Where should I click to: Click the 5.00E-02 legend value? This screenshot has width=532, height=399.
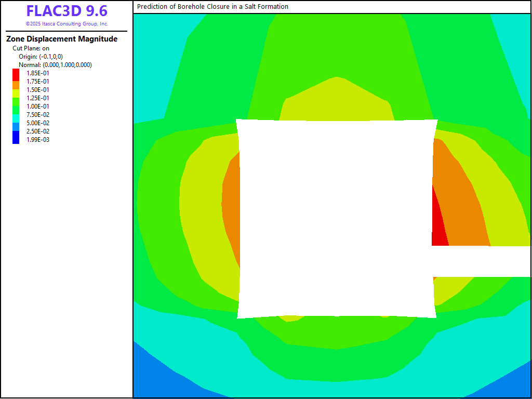tap(38, 123)
